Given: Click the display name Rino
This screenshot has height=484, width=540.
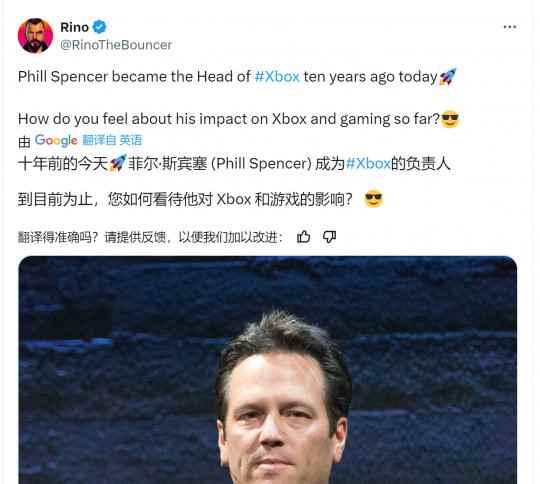Looking at the screenshot, I should point(74,27).
